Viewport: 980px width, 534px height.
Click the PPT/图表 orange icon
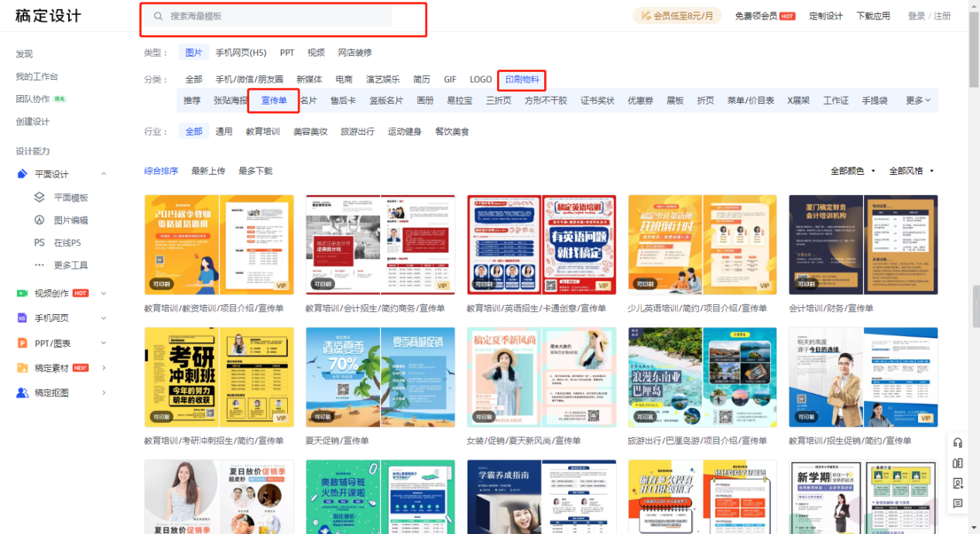(x=22, y=343)
